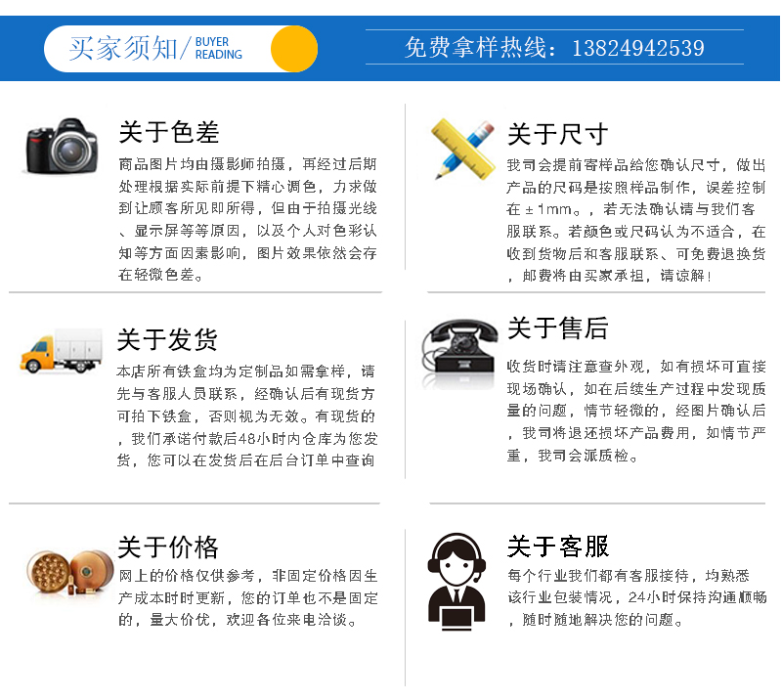Select the 关于售后 heading
The image size is (782, 700).
point(557,328)
